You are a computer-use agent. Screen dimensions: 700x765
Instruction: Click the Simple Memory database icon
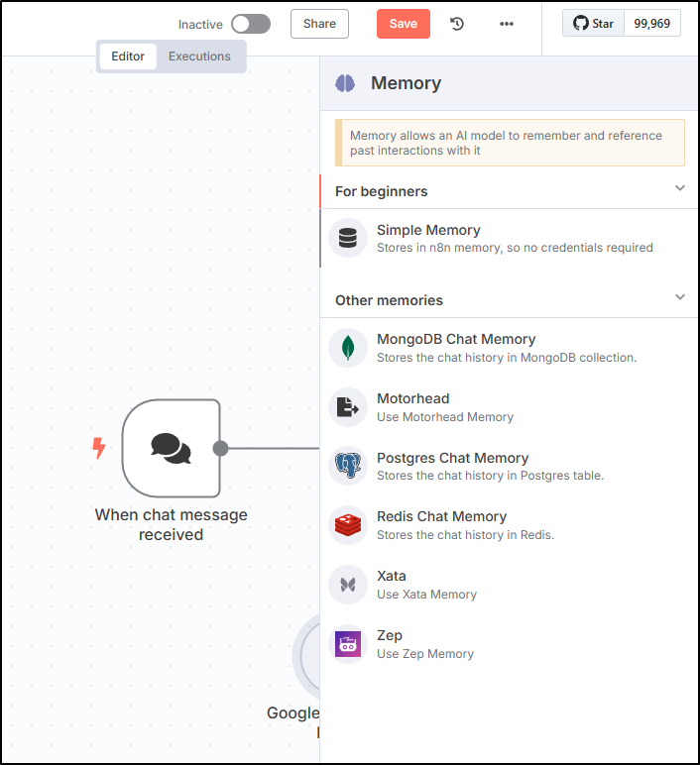point(347,238)
